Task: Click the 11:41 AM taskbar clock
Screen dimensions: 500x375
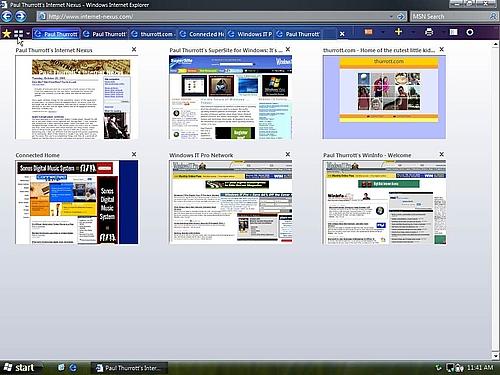Action: click(x=480, y=368)
